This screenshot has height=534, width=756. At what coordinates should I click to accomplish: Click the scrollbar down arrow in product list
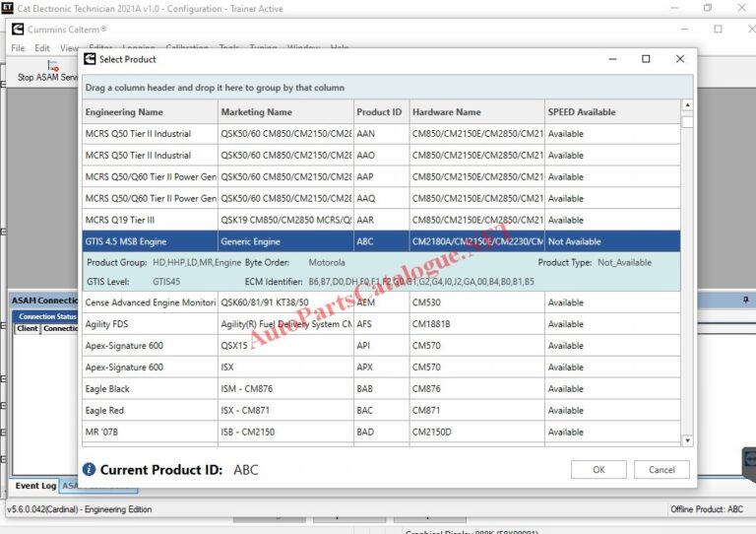pos(687,440)
